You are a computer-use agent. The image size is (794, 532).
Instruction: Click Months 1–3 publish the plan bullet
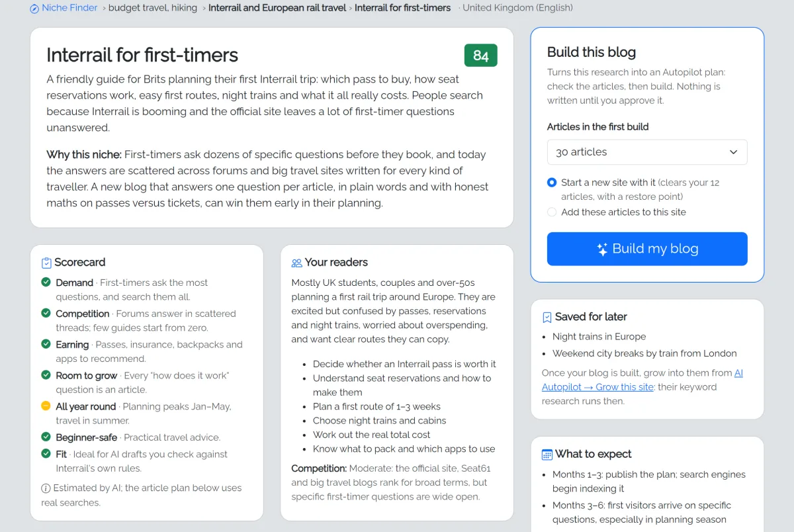[x=649, y=481]
